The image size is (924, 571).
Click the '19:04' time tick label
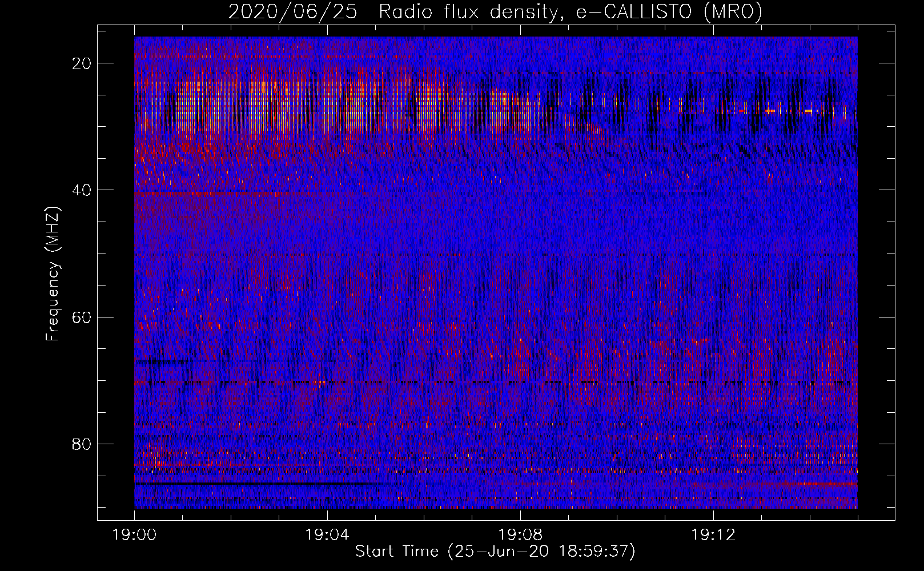pos(327,535)
